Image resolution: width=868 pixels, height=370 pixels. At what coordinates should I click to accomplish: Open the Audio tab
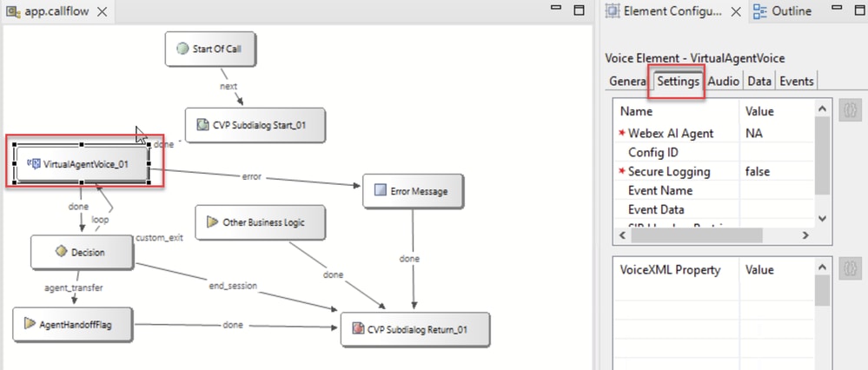724,81
